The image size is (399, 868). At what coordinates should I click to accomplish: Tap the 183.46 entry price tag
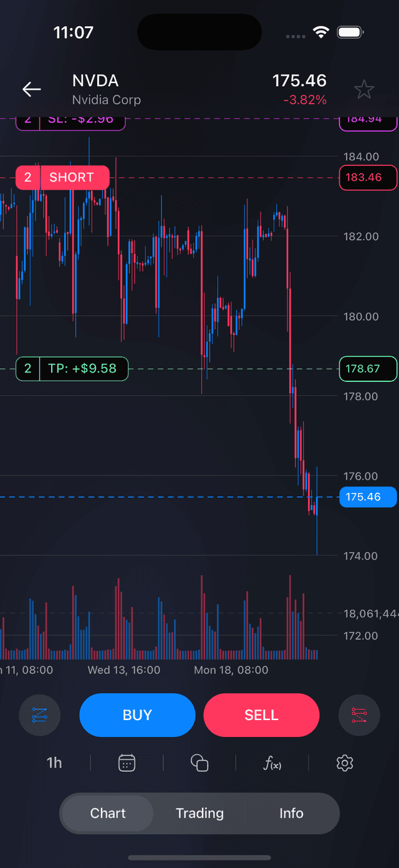(368, 177)
